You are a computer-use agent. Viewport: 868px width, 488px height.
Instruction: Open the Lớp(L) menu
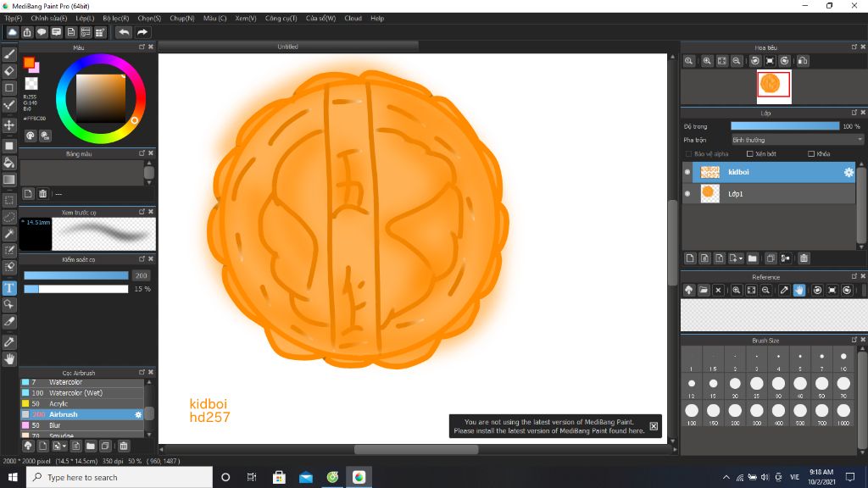[x=85, y=19]
